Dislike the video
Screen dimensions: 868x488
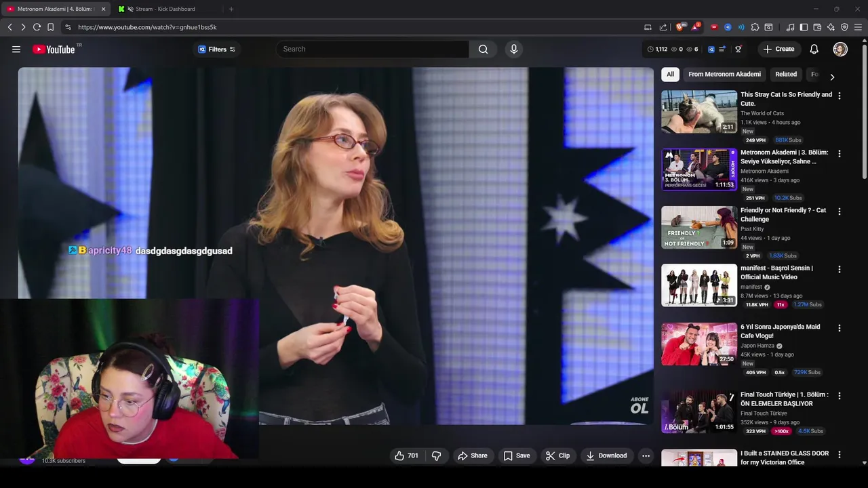[x=437, y=455]
